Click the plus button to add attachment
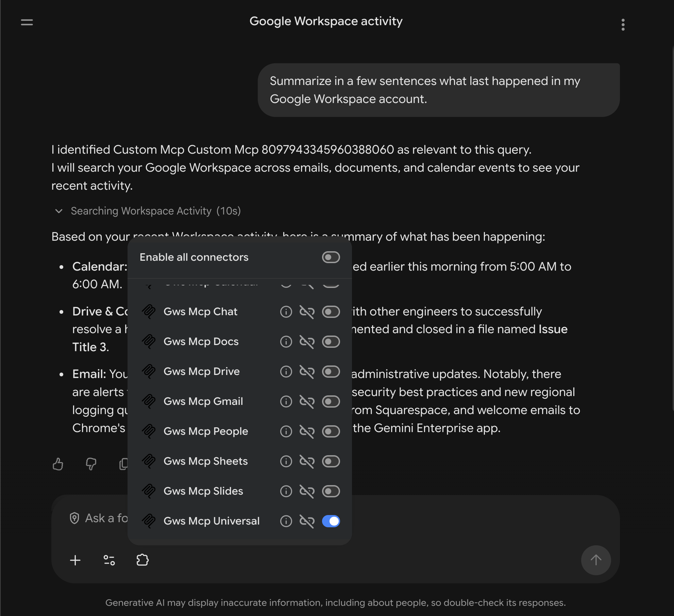Image resolution: width=674 pixels, height=616 pixels. point(75,560)
